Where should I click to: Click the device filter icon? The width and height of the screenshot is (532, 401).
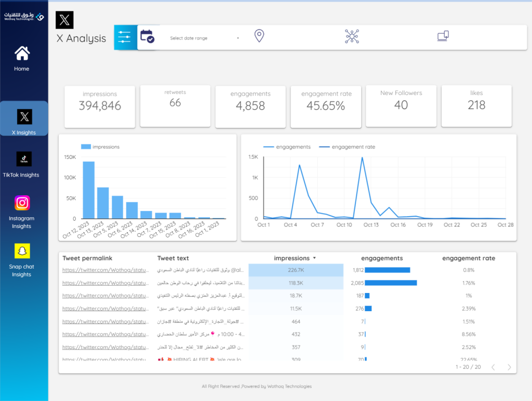(x=443, y=36)
